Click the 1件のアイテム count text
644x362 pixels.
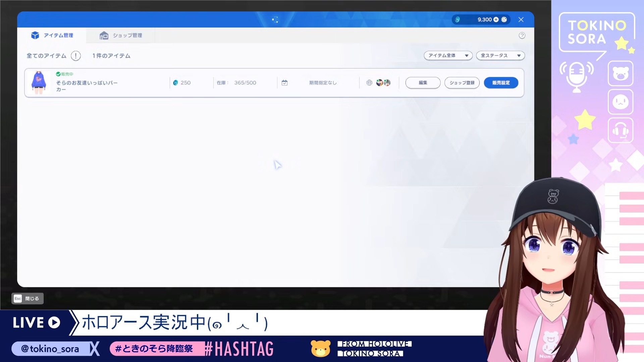tap(112, 56)
